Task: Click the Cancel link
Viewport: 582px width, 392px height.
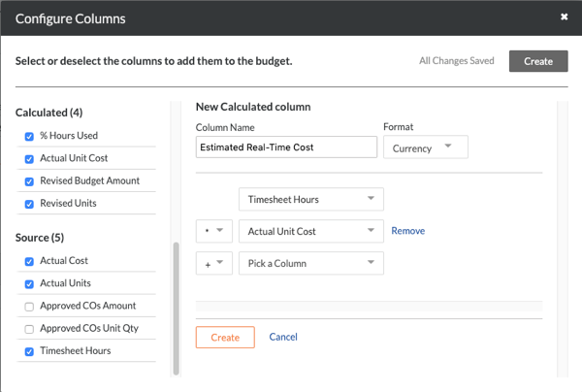Action: pos(283,337)
